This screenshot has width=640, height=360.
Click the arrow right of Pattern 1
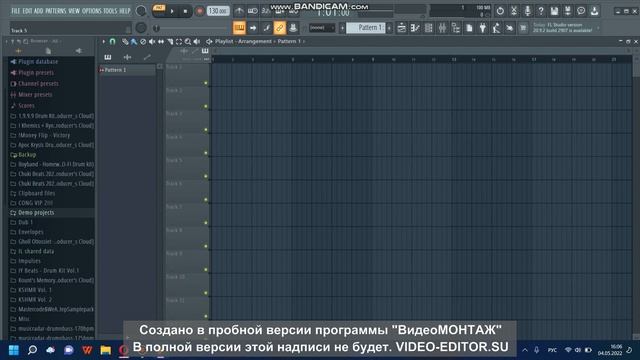[389, 28]
